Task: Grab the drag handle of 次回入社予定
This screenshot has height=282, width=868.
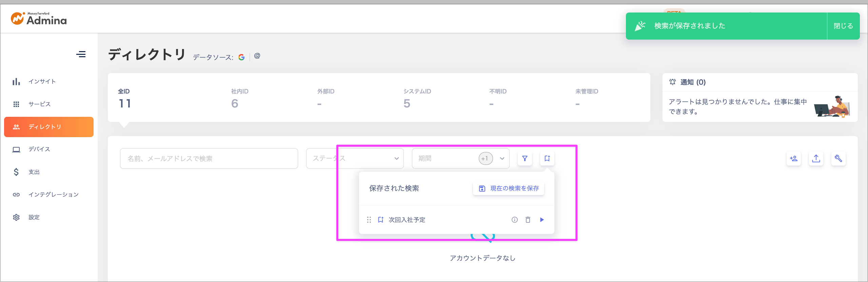Action: coord(369,220)
